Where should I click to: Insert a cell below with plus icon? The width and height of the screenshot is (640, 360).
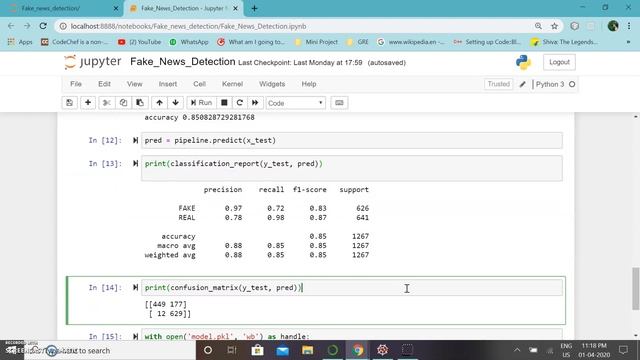(88, 103)
